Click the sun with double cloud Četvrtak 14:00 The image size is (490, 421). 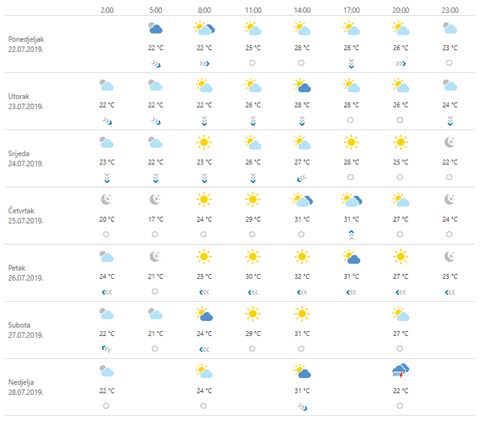point(302,199)
